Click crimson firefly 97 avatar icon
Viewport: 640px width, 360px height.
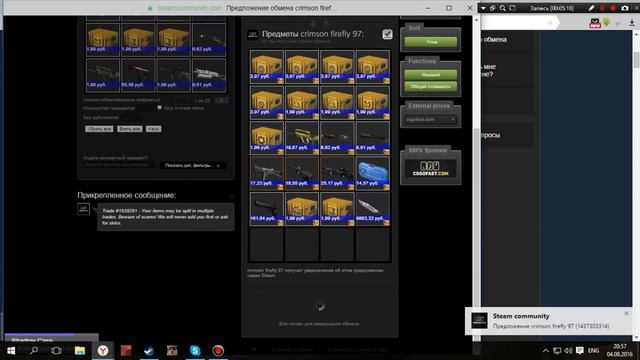coord(253,35)
